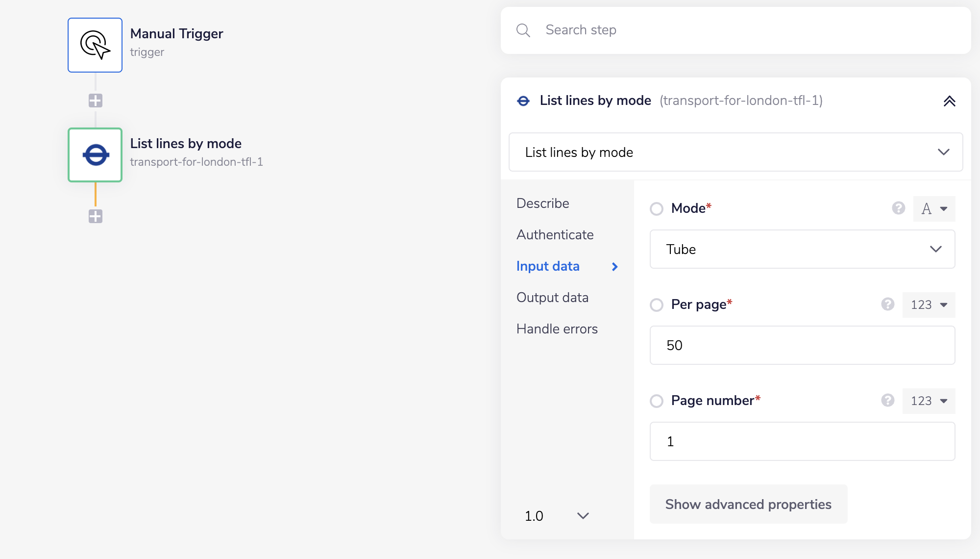Collapse panel with double chevron icon
Viewport: 980px width, 559px height.
click(949, 101)
